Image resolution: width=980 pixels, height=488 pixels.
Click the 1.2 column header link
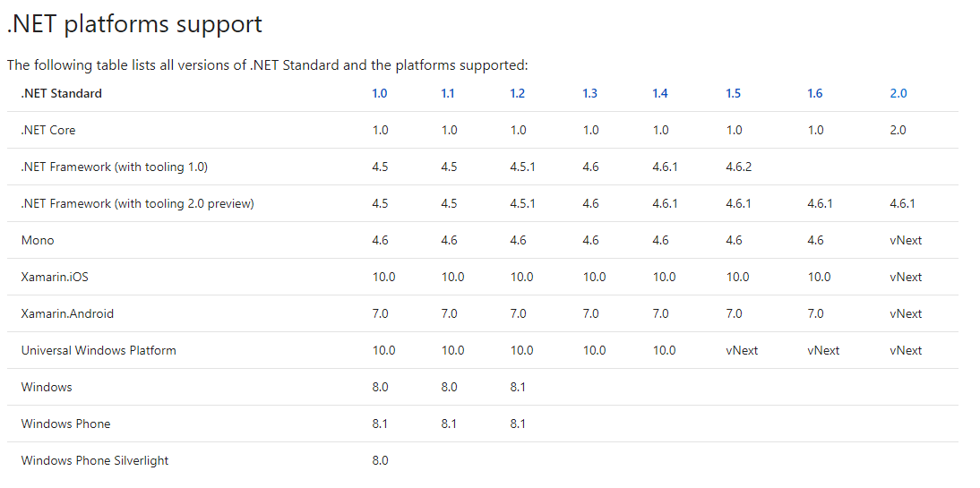coord(517,93)
